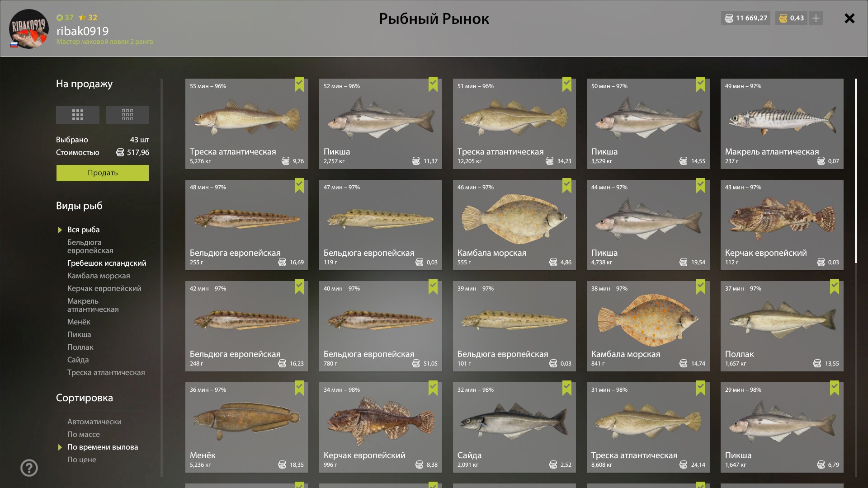Viewport: 868px width, 488px height.
Task: Click the 19,54 price on Пикша
Action: [x=693, y=262]
